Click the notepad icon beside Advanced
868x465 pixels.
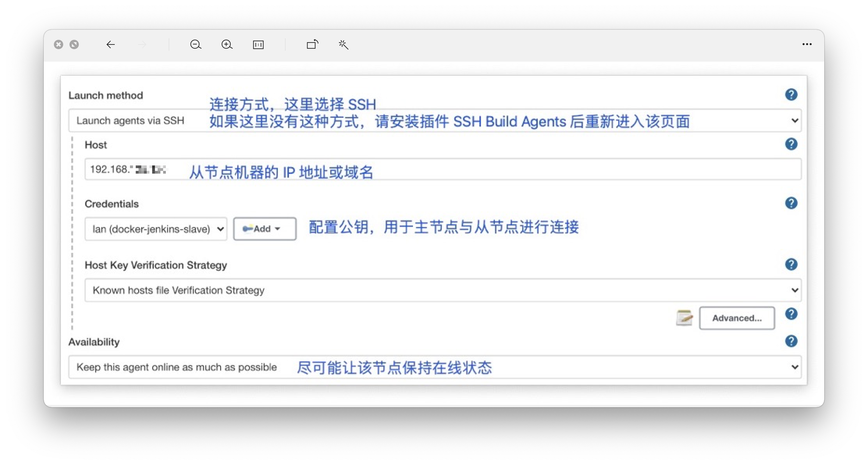click(x=684, y=318)
